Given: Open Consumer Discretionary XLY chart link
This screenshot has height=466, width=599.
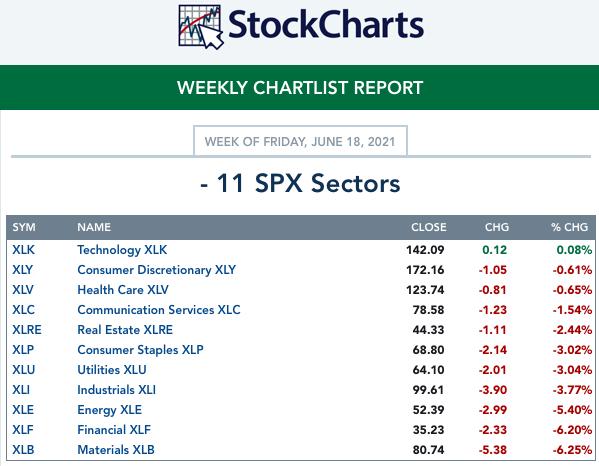Looking at the screenshot, I should 157,270.
